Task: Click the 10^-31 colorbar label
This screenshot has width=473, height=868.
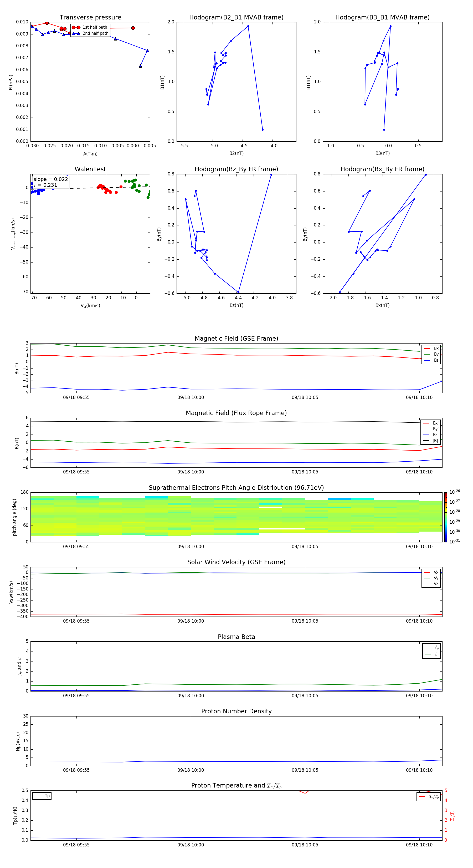Action: click(x=455, y=542)
